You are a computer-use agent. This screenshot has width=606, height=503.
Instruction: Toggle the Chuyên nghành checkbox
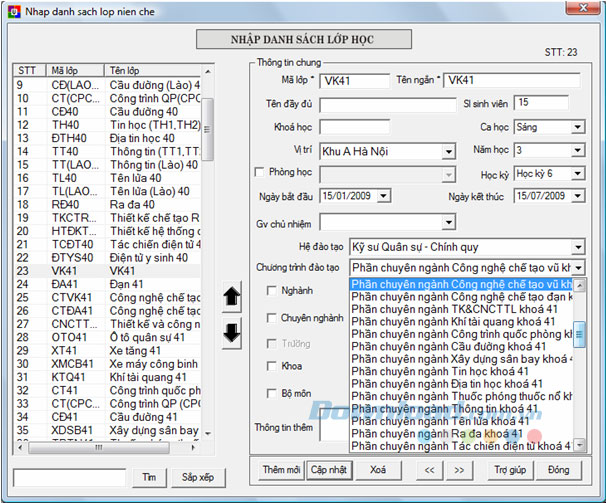[273, 317]
